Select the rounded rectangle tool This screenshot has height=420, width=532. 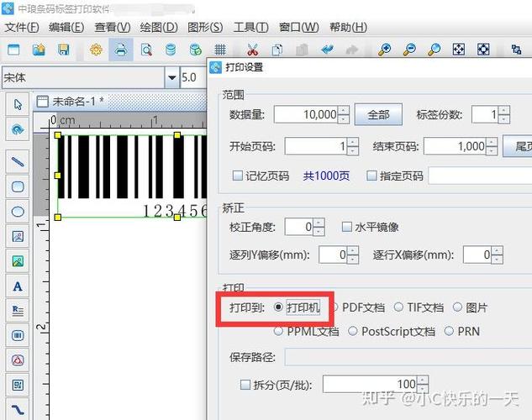point(18,186)
